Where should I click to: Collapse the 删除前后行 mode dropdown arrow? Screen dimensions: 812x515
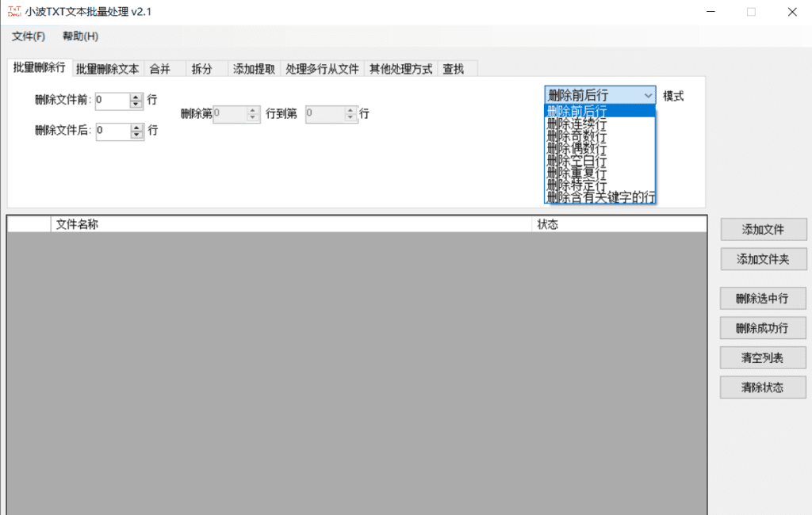[648, 95]
